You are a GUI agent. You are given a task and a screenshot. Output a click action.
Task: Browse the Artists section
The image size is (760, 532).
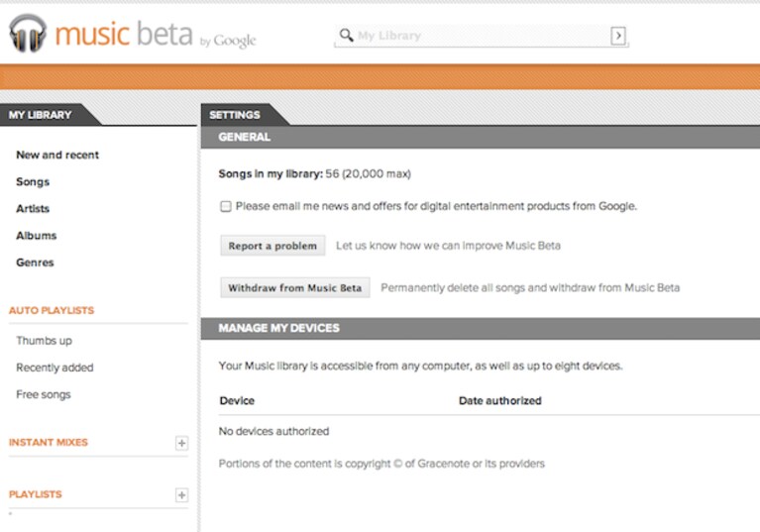tap(33, 209)
